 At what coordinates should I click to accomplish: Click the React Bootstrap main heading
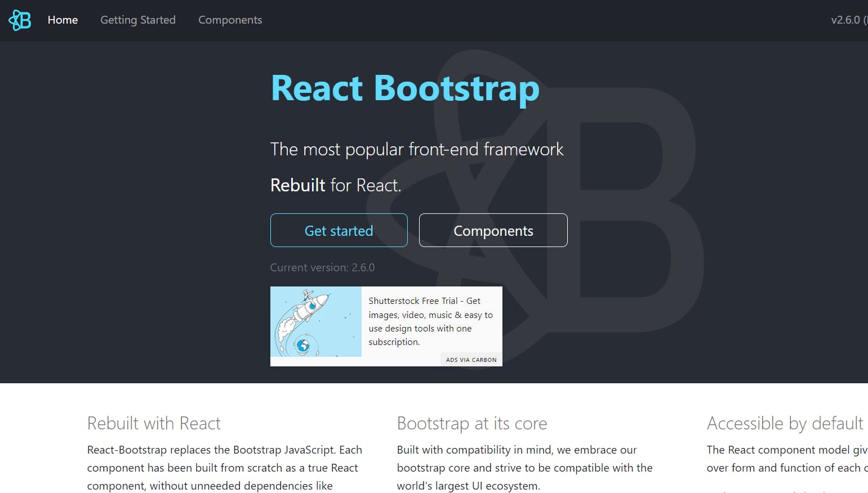(x=405, y=89)
